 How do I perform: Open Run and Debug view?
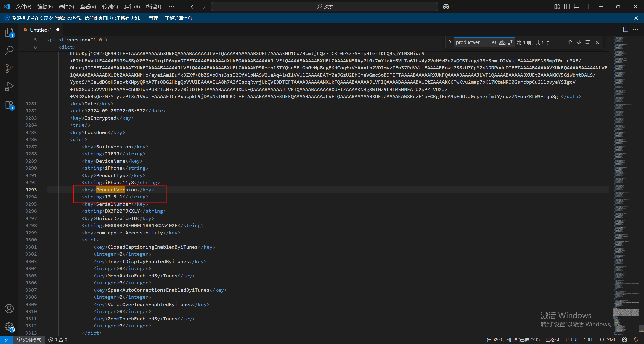pyautogui.click(x=9, y=86)
